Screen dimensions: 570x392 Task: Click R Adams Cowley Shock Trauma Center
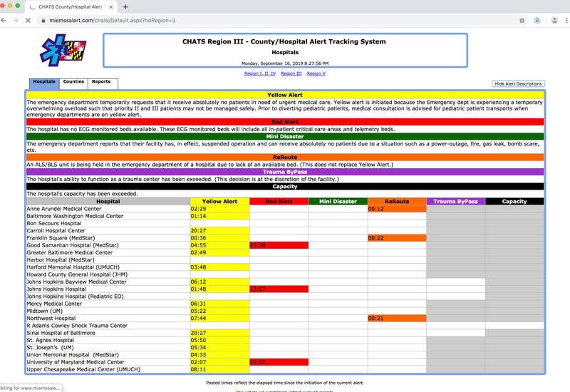click(77, 326)
